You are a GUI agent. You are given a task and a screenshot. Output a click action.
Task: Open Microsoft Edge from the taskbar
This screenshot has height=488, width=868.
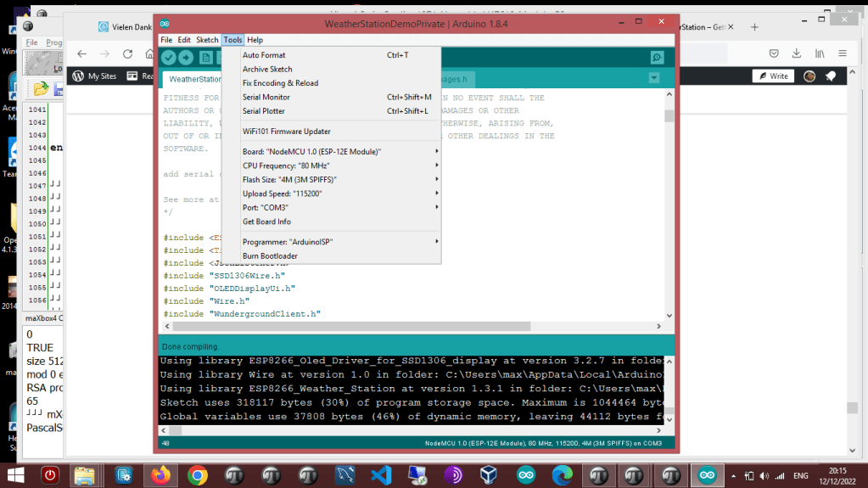click(563, 475)
